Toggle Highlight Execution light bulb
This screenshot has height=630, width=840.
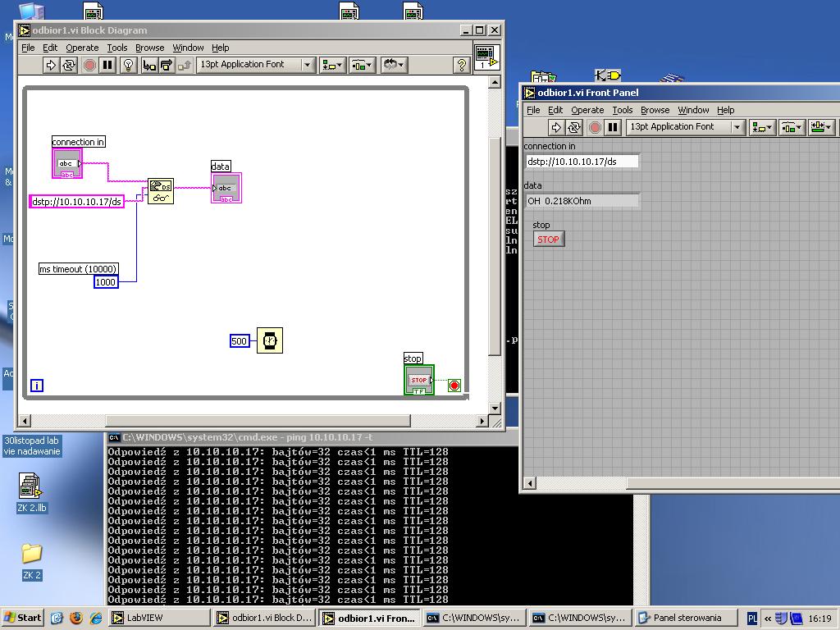[128, 65]
